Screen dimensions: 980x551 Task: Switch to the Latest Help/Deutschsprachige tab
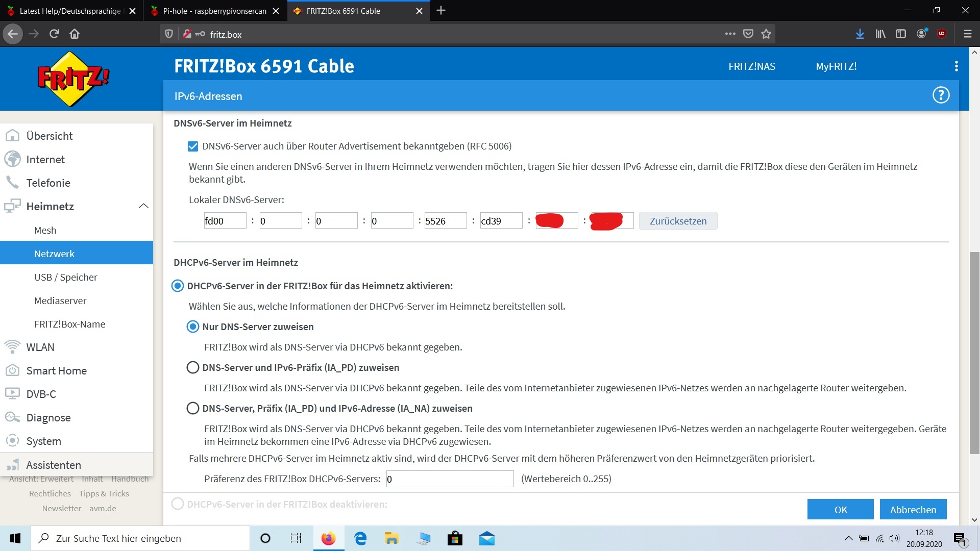[70, 11]
